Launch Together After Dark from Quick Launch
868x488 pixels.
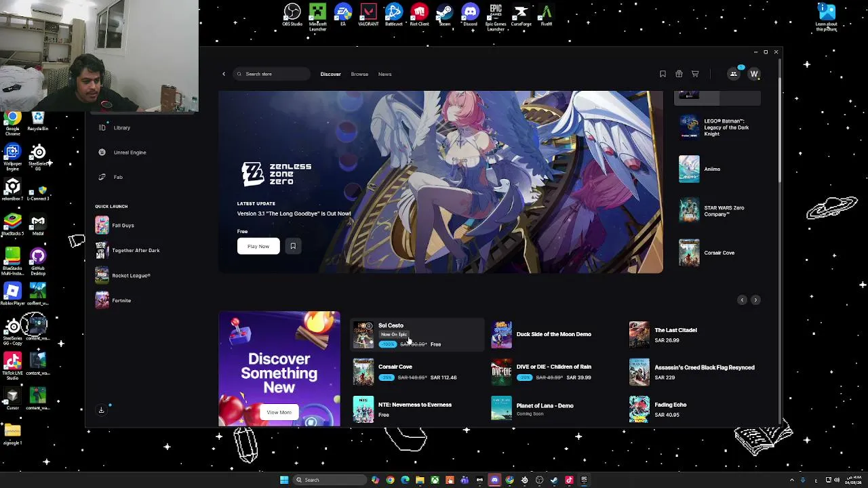point(129,250)
